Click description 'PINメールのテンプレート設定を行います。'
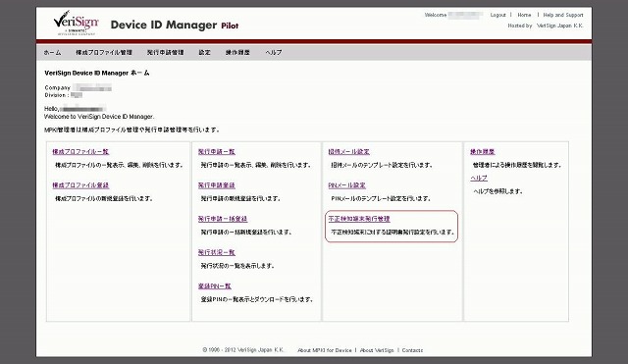The height and width of the screenshot is (364, 628). (381, 198)
